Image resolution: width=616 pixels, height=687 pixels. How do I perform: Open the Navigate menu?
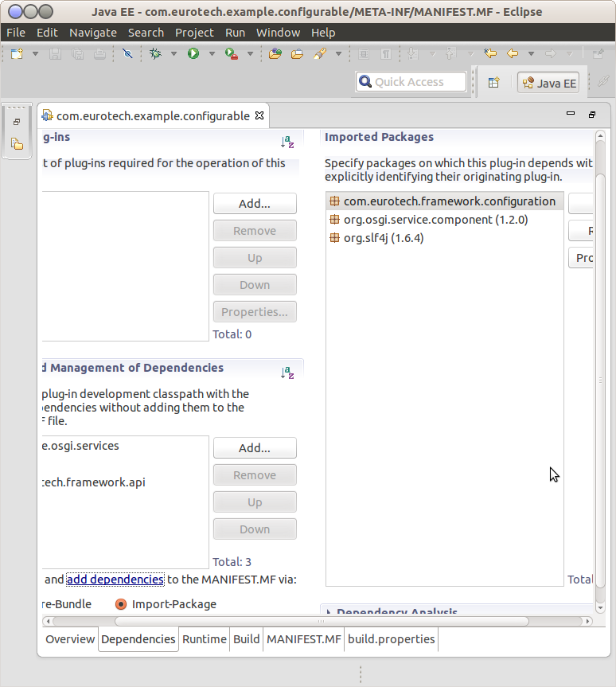[93, 33]
